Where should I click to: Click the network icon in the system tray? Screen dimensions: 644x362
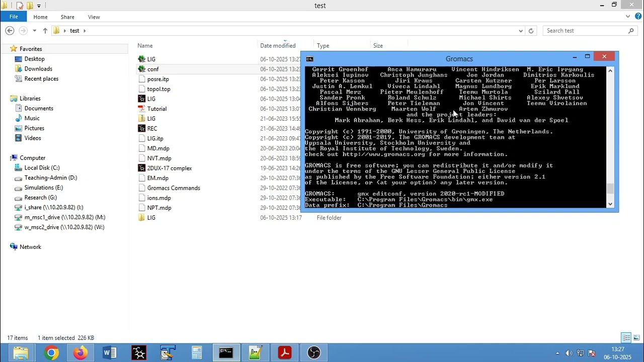coord(580,353)
